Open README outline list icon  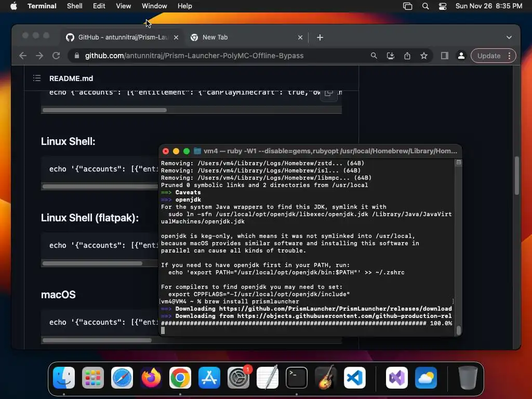(x=37, y=78)
